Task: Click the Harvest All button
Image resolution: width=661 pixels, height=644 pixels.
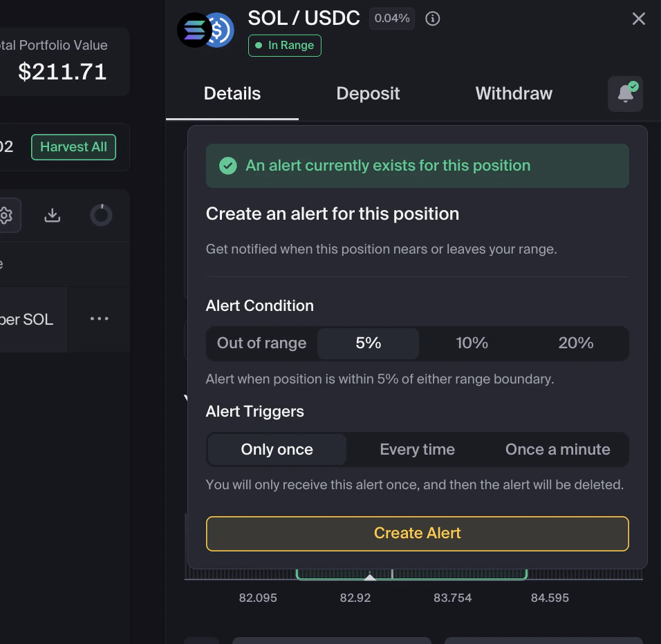Action: [x=73, y=147]
